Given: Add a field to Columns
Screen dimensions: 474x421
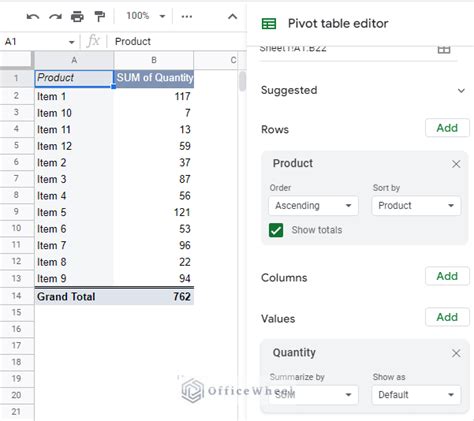Looking at the screenshot, I should 447,276.
